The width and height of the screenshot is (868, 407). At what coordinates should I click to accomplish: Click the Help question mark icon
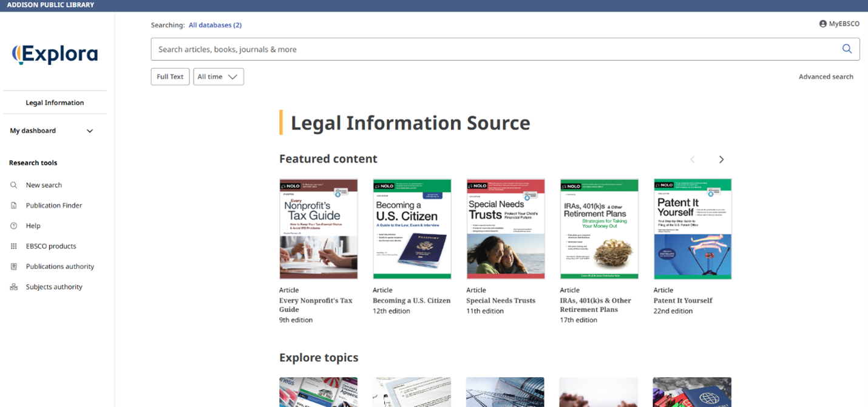(12, 225)
